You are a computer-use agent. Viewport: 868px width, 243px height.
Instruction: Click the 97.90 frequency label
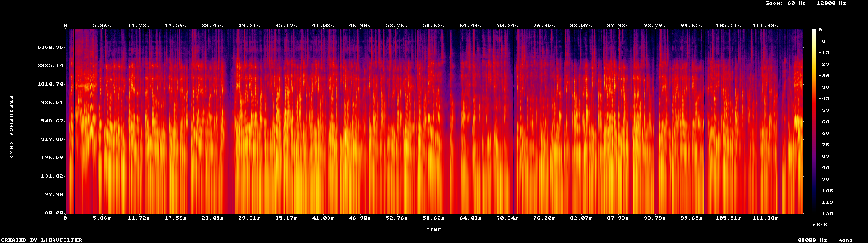pyautogui.click(x=53, y=194)
